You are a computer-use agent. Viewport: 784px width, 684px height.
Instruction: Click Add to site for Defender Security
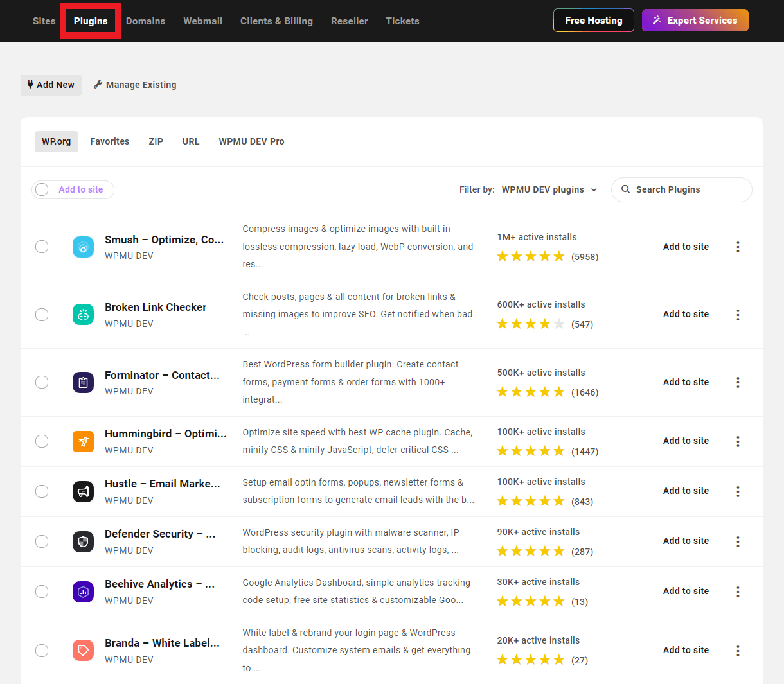pos(686,541)
